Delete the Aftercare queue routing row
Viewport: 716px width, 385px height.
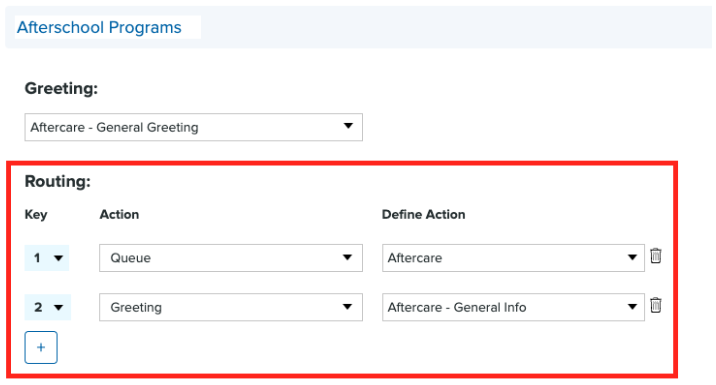pyautogui.click(x=656, y=256)
